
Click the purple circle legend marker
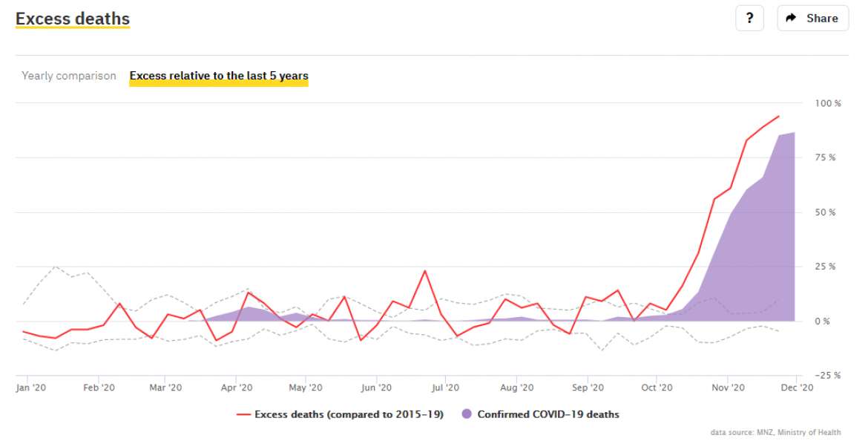click(x=466, y=414)
